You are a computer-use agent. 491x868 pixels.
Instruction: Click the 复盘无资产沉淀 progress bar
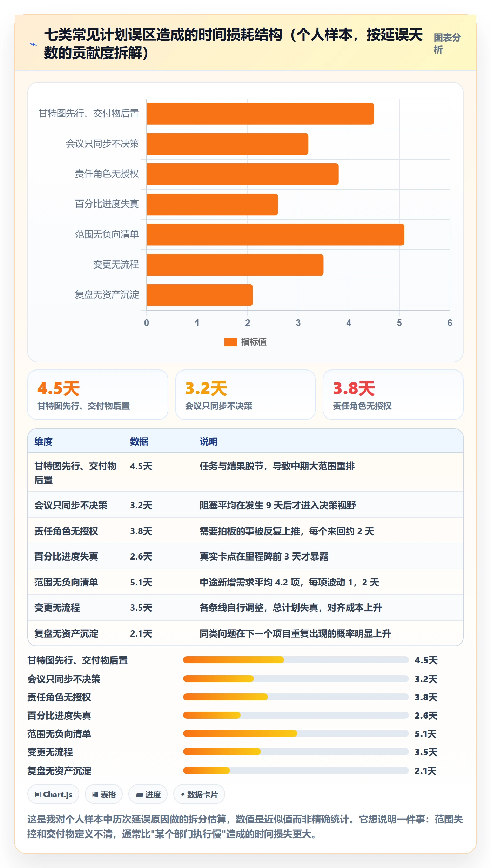coord(296,771)
